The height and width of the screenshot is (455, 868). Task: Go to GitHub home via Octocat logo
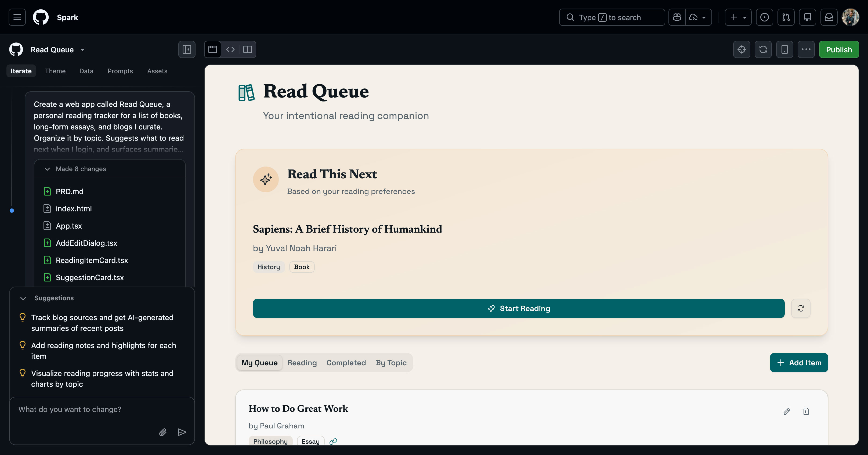click(41, 17)
